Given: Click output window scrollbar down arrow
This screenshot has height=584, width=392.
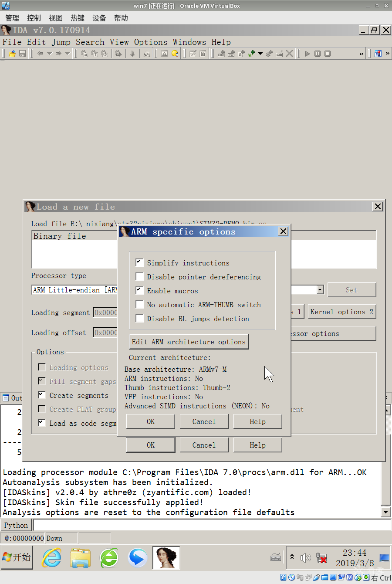Looking at the screenshot, I should click(385, 512).
